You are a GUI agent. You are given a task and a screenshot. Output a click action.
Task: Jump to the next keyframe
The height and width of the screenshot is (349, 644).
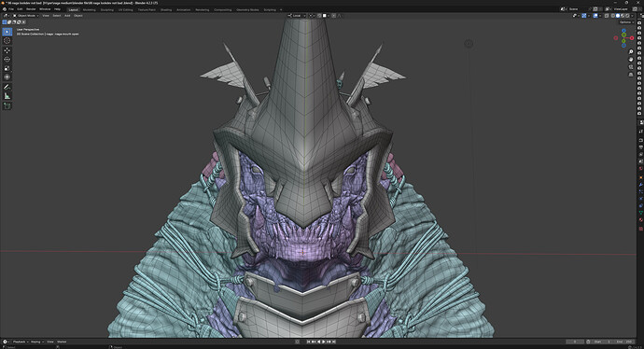pyautogui.click(x=329, y=342)
